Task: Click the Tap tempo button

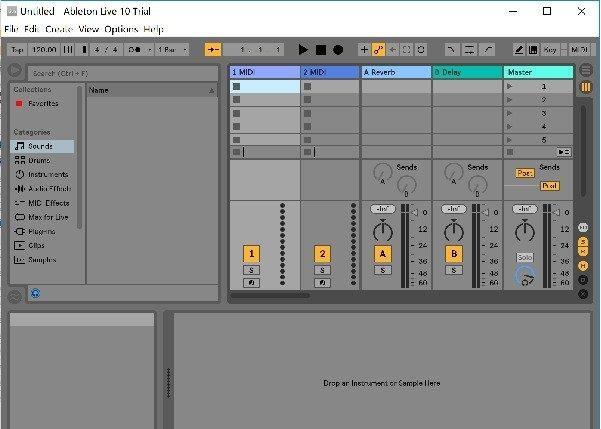Action: point(17,50)
